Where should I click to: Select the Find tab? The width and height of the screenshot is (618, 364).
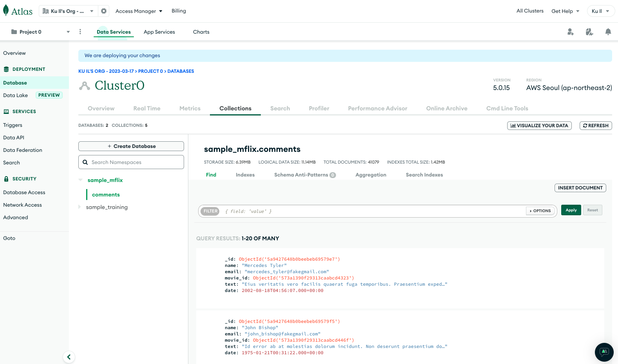(x=211, y=175)
